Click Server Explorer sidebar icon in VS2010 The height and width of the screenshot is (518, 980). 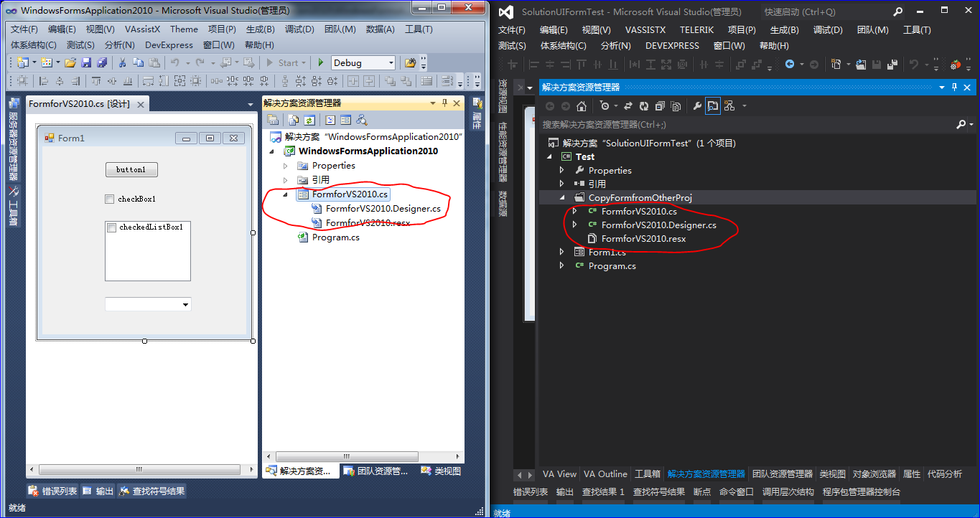pyautogui.click(x=14, y=103)
